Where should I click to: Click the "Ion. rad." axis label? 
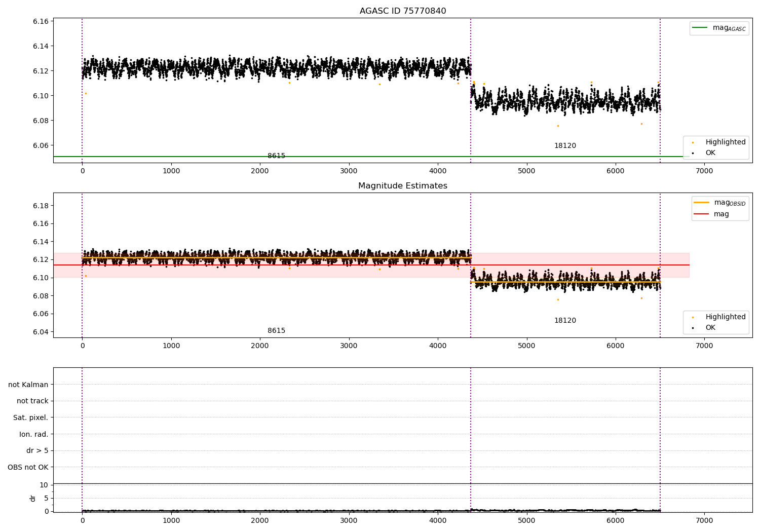click(x=34, y=435)
